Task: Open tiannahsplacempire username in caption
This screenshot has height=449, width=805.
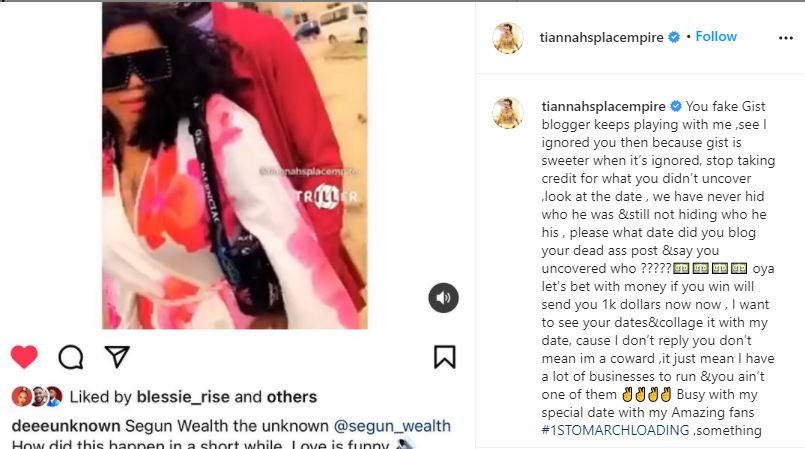Action: point(603,106)
